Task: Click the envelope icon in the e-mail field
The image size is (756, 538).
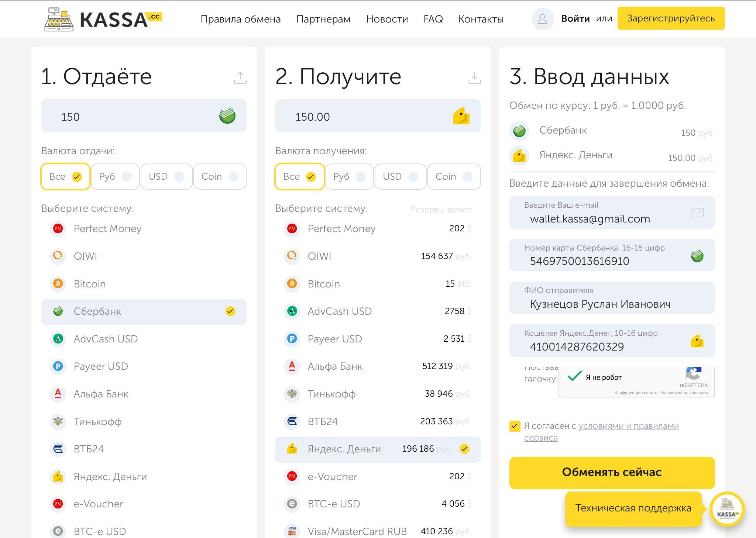Action: pyautogui.click(x=697, y=212)
